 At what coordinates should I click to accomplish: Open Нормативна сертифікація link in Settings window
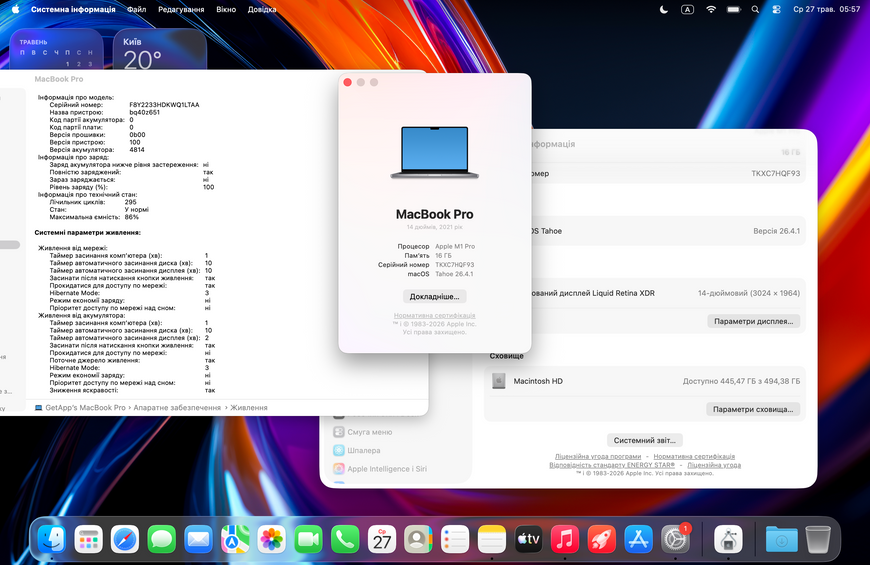[x=694, y=456]
